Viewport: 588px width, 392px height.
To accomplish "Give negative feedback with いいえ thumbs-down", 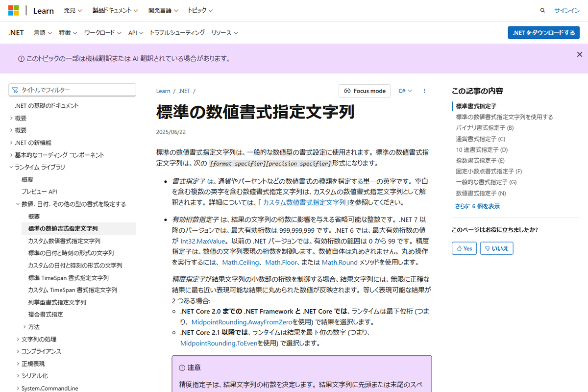I will (496, 248).
